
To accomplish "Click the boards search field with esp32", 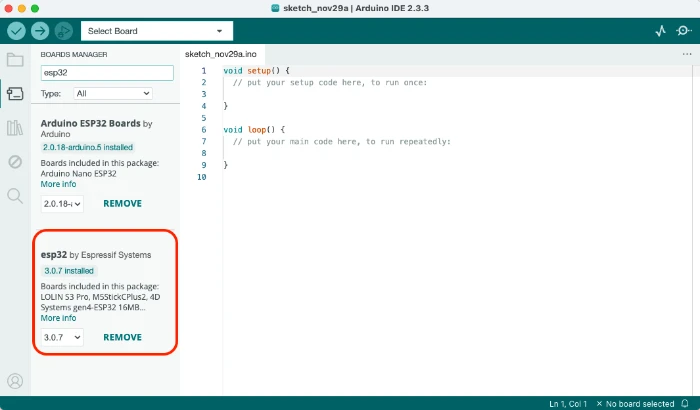I will tap(107, 73).
